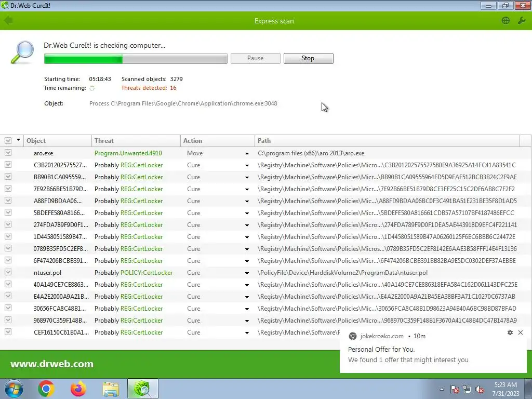Sort by Path column header

pyautogui.click(x=387, y=141)
